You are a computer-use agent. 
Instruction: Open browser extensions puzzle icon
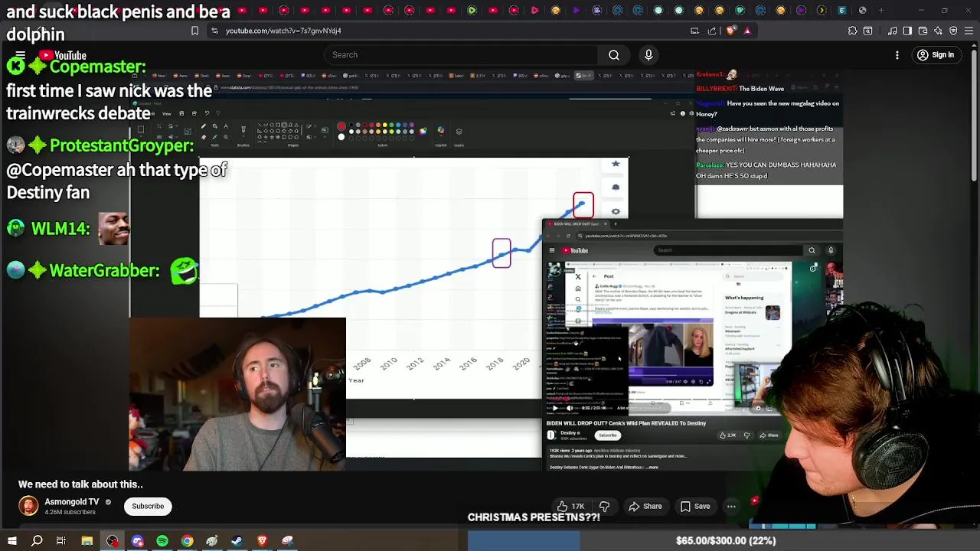852,31
